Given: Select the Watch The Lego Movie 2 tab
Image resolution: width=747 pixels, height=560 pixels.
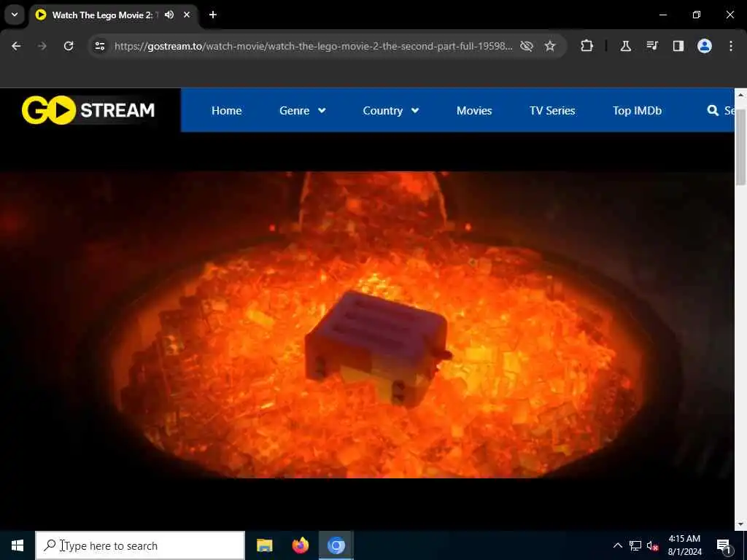Looking at the screenshot, I should point(115,15).
